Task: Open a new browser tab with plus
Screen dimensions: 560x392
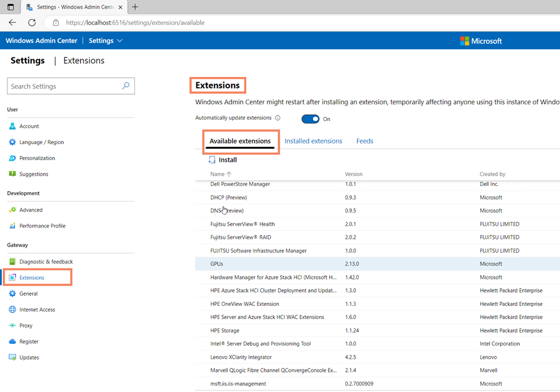Action: 135,7
